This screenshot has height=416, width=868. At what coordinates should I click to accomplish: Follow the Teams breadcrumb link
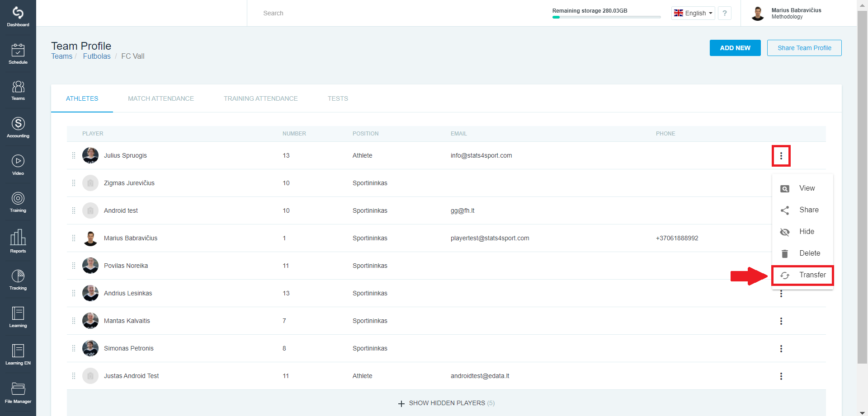click(61, 56)
